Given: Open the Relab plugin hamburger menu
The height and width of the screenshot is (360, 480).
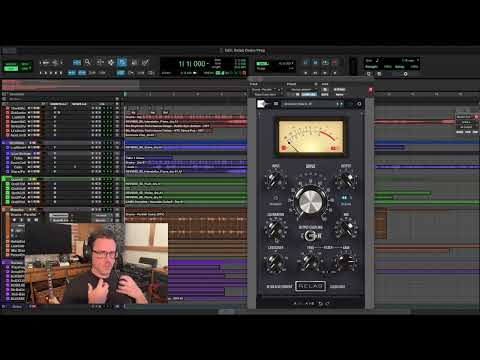Looking at the screenshot, I should click(x=276, y=104).
